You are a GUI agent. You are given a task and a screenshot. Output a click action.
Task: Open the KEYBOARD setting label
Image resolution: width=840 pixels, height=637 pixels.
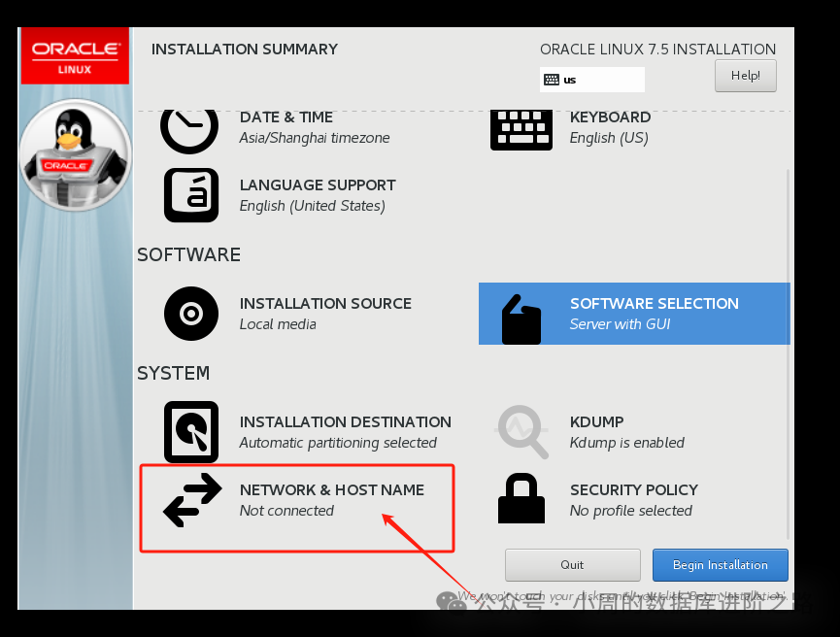pos(610,117)
